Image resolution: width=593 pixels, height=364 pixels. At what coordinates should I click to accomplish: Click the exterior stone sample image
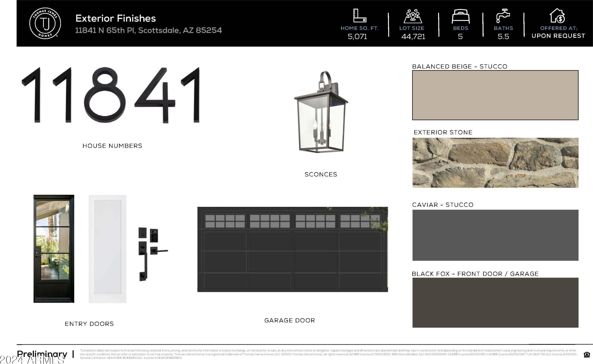tap(495, 163)
